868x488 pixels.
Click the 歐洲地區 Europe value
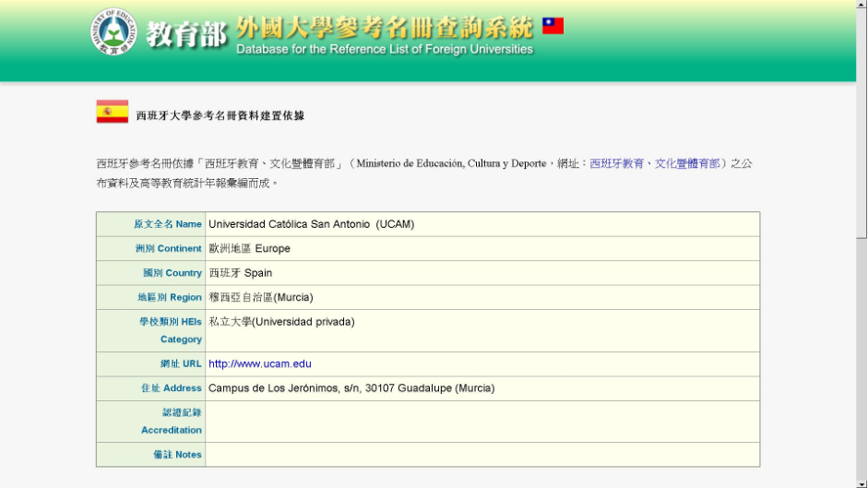coord(249,249)
